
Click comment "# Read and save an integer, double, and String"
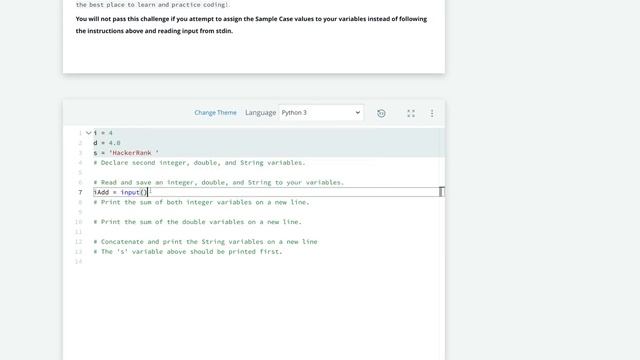(219, 182)
